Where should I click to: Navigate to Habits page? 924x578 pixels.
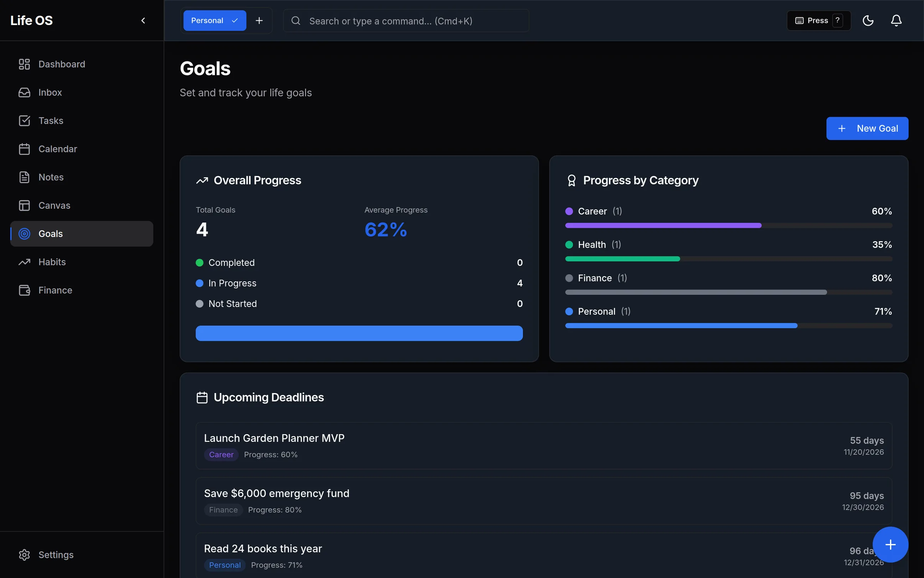click(82, 262)
